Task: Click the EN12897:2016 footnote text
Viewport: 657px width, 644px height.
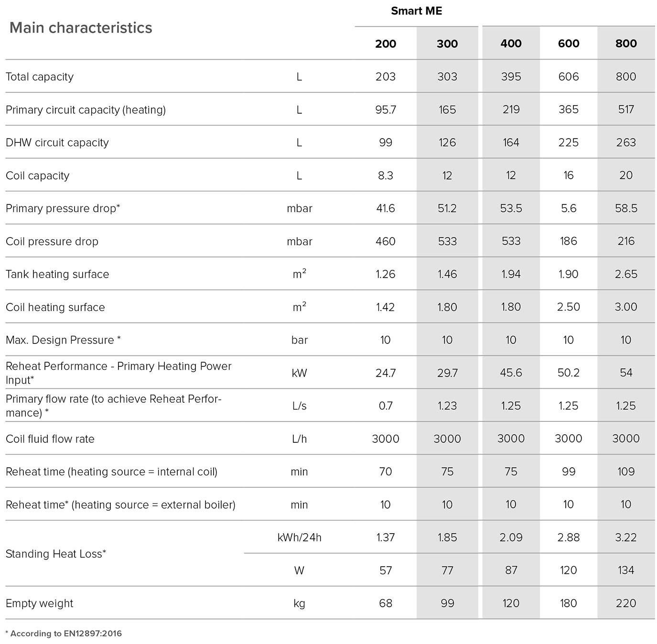Action: coord(64,634)
